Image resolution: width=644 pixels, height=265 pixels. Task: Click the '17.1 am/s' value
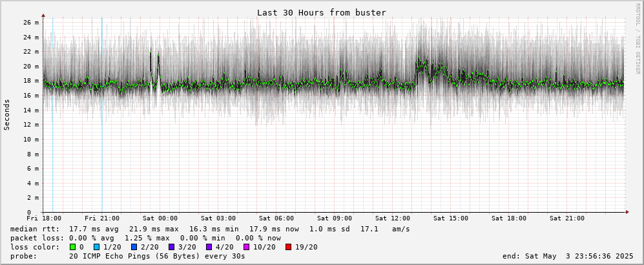point(385,229)
